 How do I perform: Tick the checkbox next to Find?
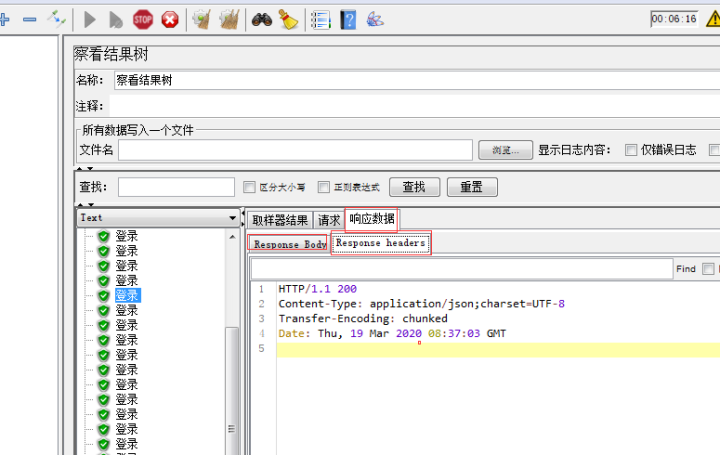[708, 269]
